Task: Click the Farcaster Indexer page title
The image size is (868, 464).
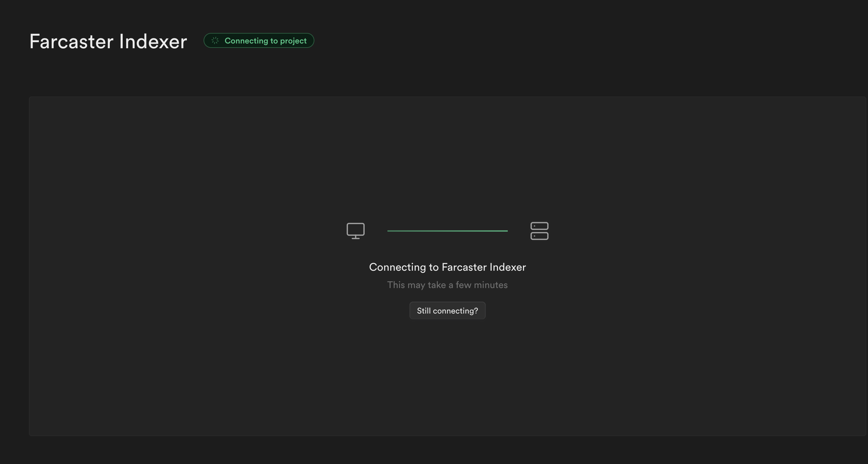Action: (x=108, y=41)
